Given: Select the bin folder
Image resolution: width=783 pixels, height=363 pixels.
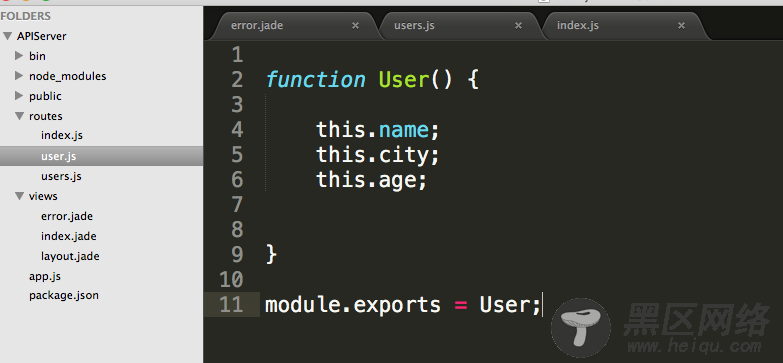Looking at the screenshot, I should 37,56.
